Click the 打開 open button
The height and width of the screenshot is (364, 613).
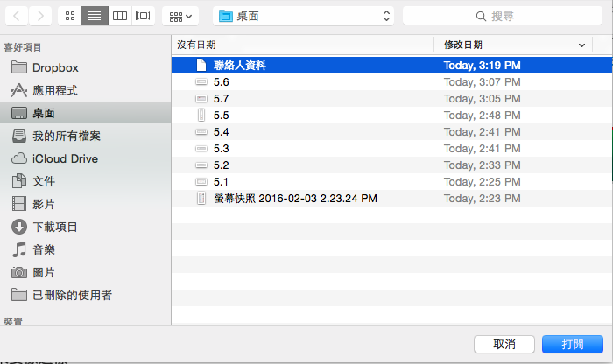click(573, 344)
